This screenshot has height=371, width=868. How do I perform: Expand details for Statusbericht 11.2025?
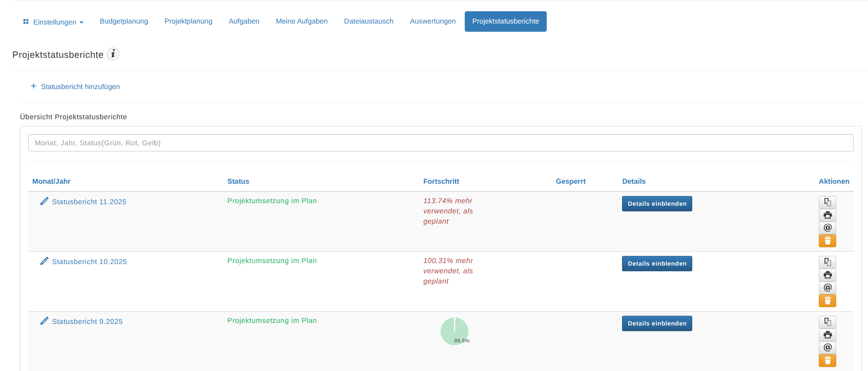click(656, 204)
